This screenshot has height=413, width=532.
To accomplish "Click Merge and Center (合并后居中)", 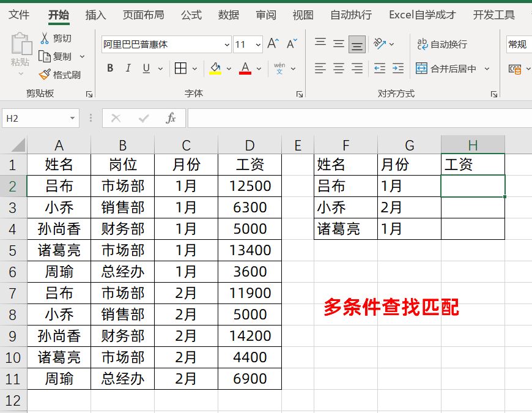I will (446, 69).
